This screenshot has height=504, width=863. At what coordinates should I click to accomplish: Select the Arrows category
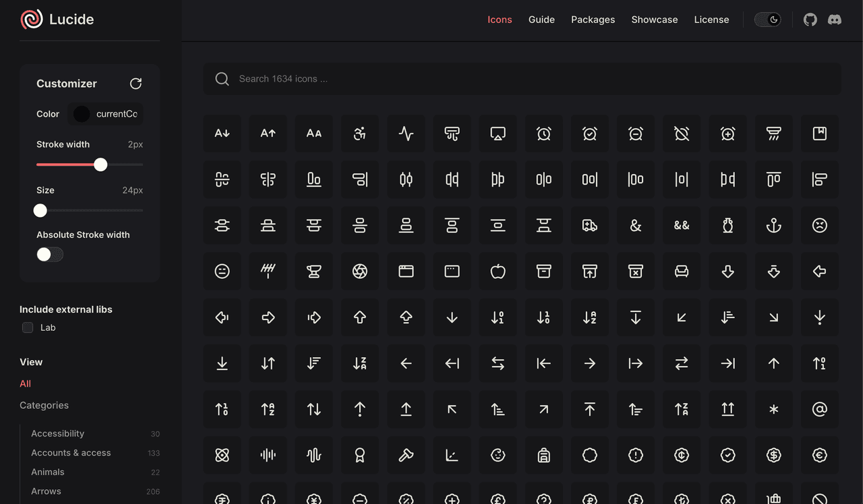(46, 491)
